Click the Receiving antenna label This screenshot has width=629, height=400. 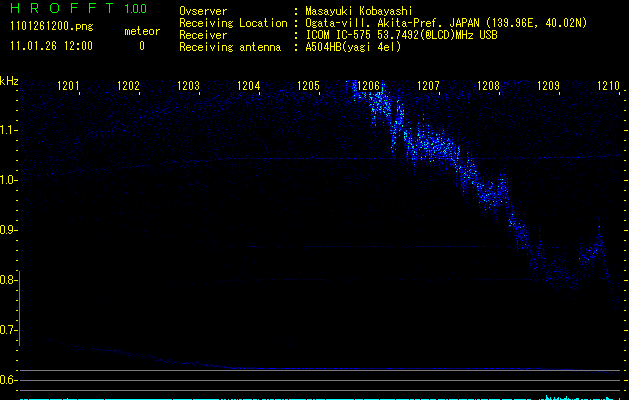tap(230, 47)
